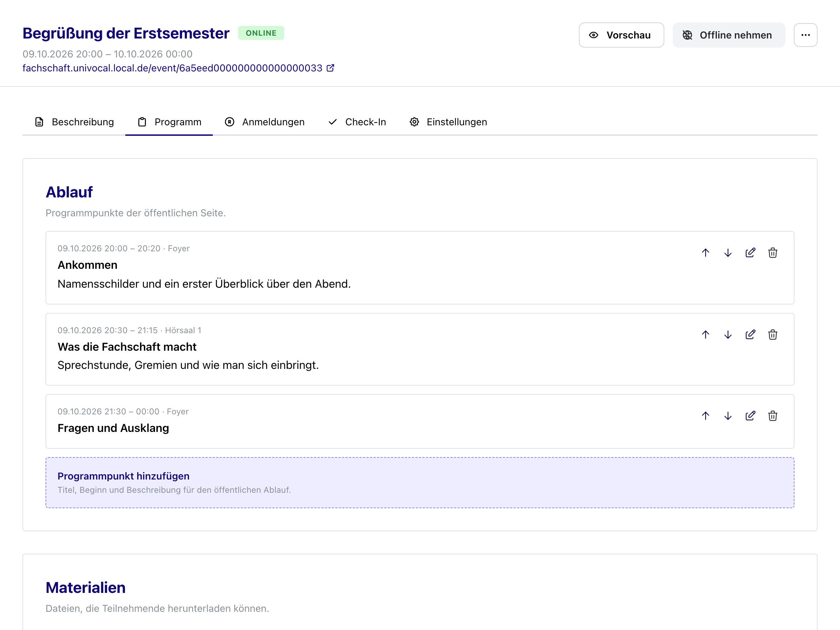Move 'Fragen und Ausklang' up

point(705,416)
